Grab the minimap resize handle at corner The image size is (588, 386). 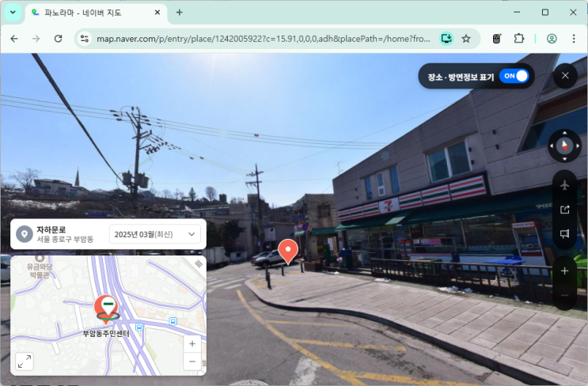199,264
